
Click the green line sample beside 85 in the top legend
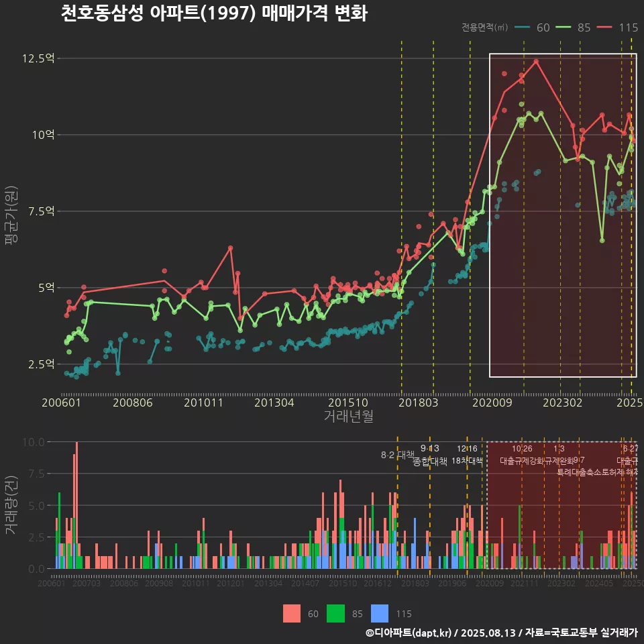(x=563, y=28)
